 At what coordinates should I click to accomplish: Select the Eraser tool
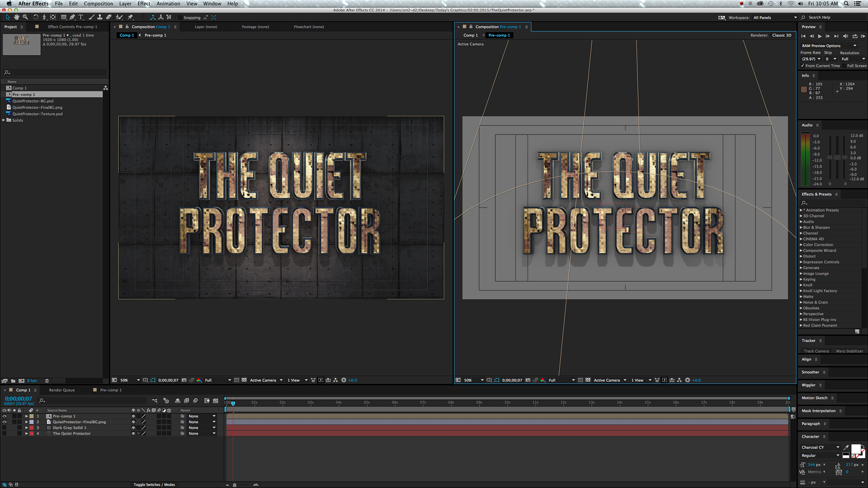(x=109, y=17)
